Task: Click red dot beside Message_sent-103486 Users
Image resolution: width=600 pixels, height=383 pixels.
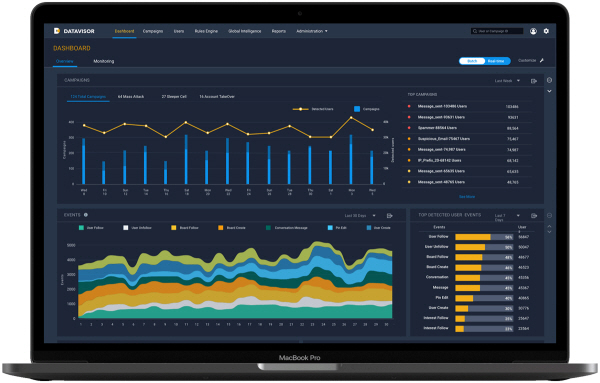Action: click(x=409, y=106)
